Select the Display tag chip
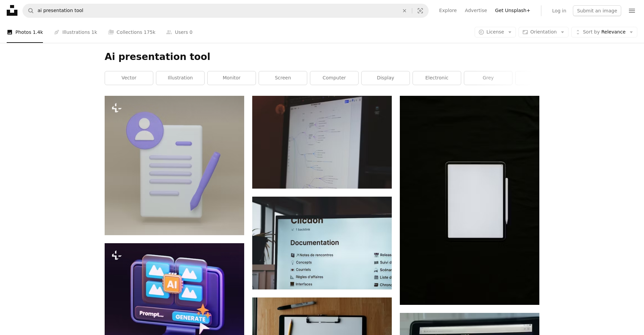Viewport: 644px width, 335px height. pos(385,78)
